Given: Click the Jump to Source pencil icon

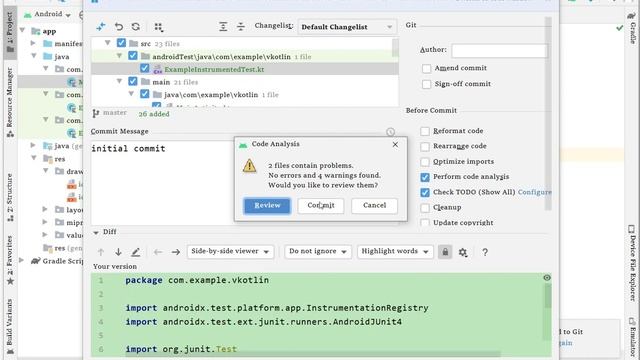Looking at the screenshot, I should tap(136, 252).
